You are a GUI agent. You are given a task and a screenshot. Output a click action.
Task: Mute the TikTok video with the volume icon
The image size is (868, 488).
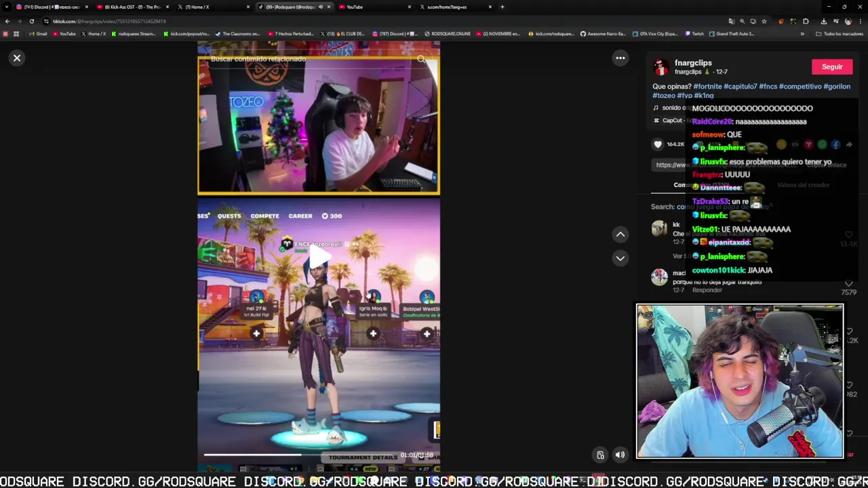click(620, 455)
